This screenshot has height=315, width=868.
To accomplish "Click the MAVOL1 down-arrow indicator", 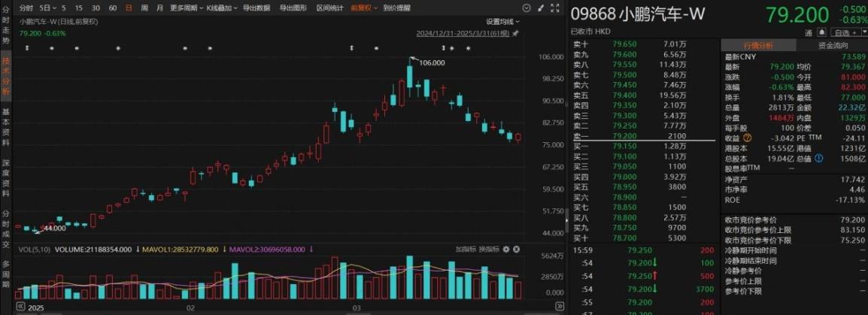I will coord(224,250).
